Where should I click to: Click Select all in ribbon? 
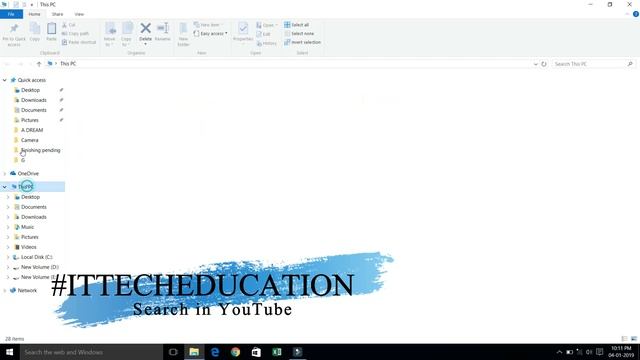click(296, 25)
